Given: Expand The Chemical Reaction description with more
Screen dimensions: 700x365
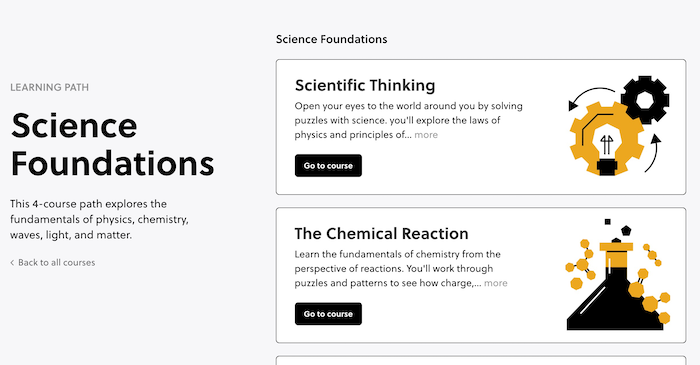Looking at the screenshot, I should point(496,283).
